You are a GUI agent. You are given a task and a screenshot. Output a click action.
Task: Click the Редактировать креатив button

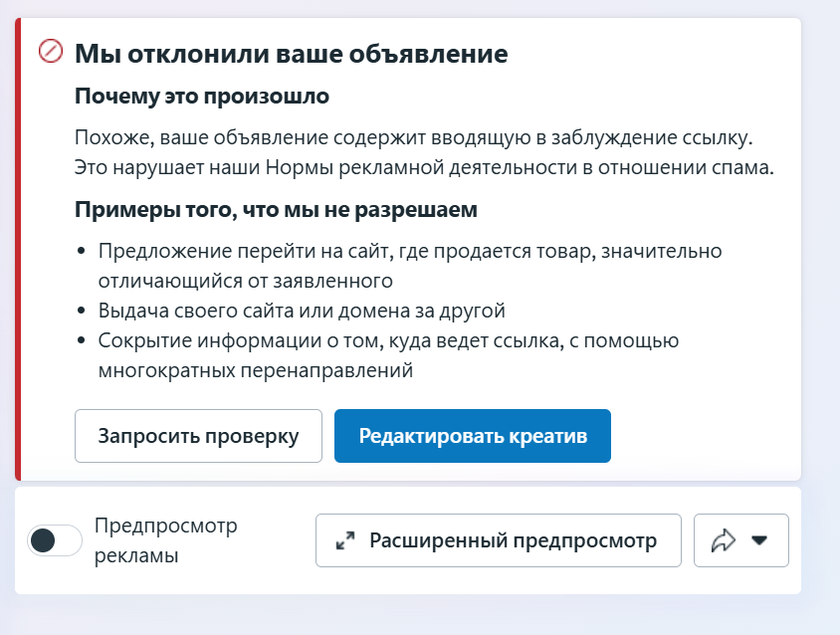[x=473, y=436]
